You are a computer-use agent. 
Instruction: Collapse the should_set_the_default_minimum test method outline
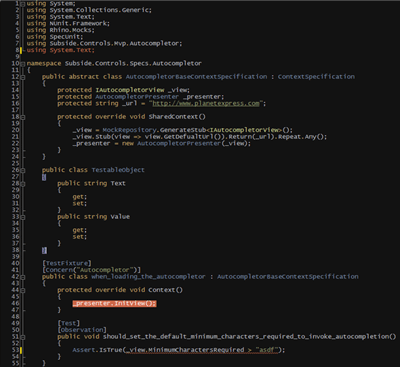pos(23,337)
